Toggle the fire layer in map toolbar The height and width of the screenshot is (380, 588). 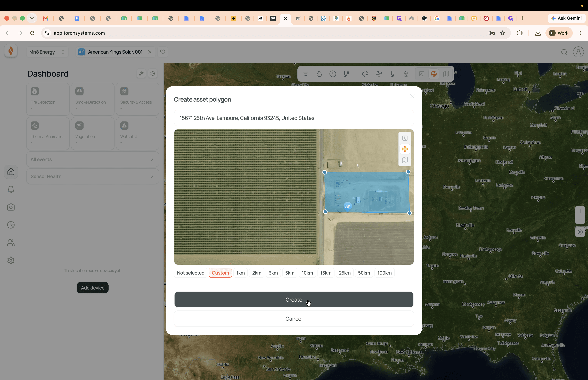coord(319,74)
